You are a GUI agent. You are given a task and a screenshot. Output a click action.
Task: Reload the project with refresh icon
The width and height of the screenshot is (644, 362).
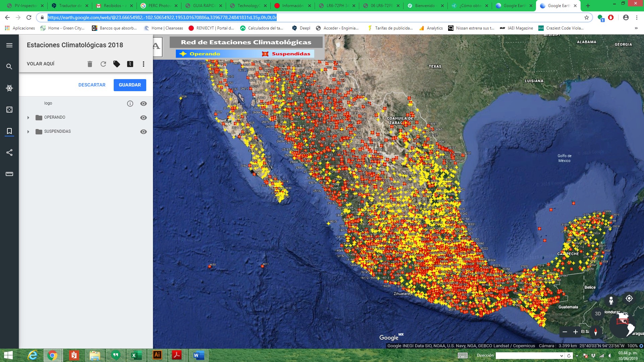(x=103, y=64)
